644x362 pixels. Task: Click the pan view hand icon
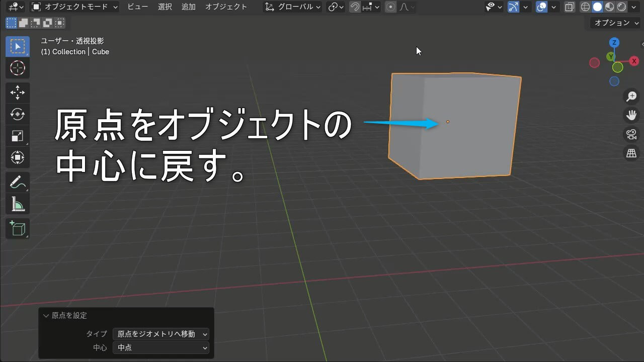(631, 115)
